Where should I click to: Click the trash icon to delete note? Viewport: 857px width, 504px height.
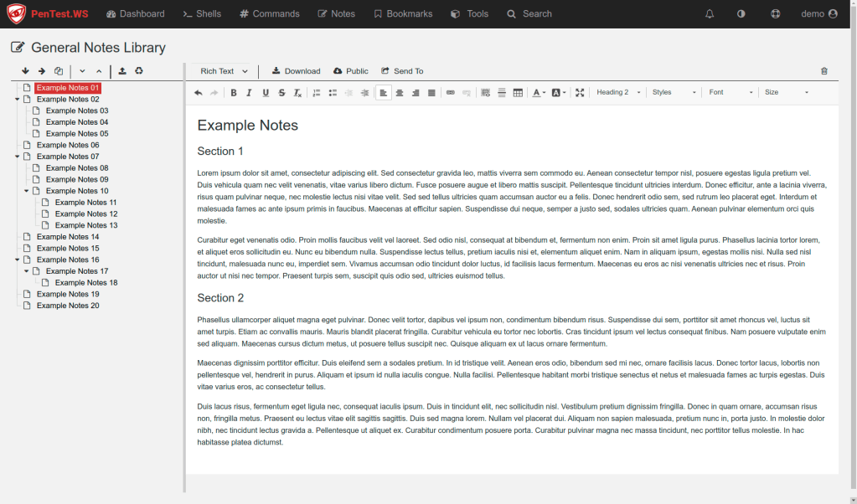pos(824,71)
